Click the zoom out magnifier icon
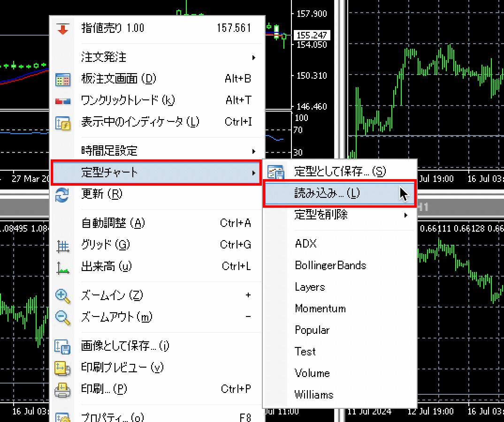The image size is (504, 422). [x=62, y=317]
